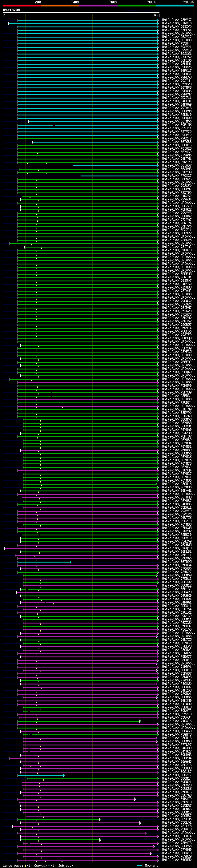
Task: Open the UniRef100_A9SJ11 entry
Action: 176,128
